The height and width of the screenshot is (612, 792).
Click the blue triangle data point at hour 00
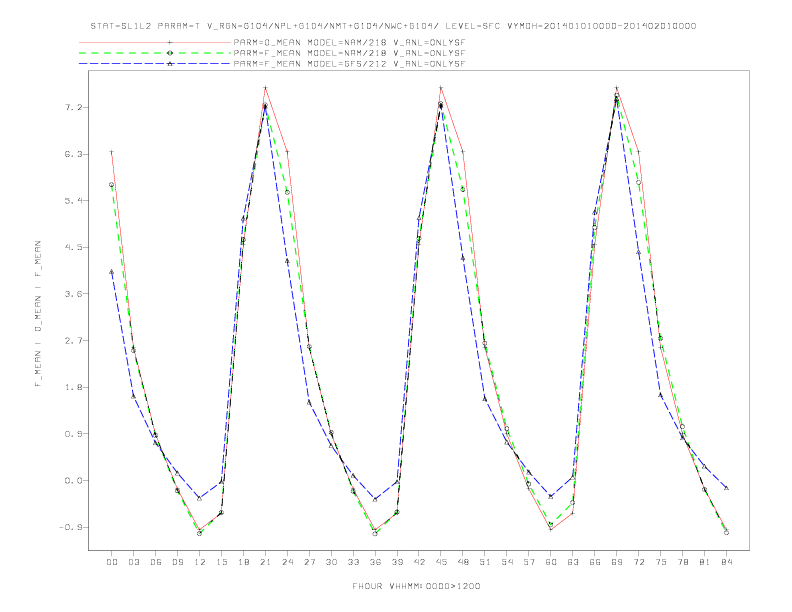tap(112, 272)
